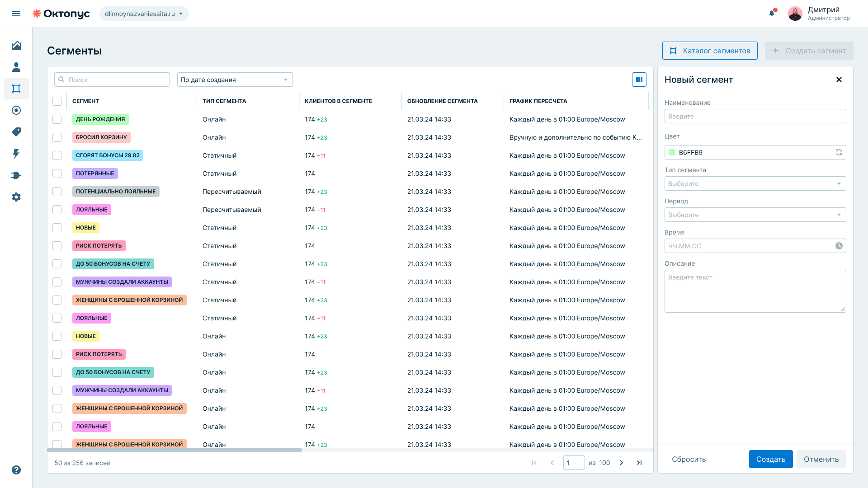The height and width of the screenshot is (488, 868).
Task: Open the dlinnoynazvaniesaita.ru site selector
Action: pyautogui.click(x=144, y=14)
